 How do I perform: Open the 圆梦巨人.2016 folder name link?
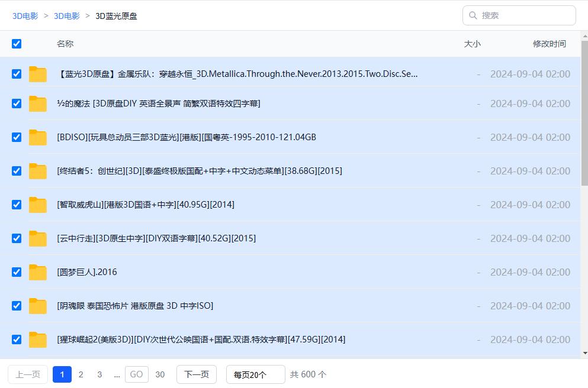pos(87,272)
